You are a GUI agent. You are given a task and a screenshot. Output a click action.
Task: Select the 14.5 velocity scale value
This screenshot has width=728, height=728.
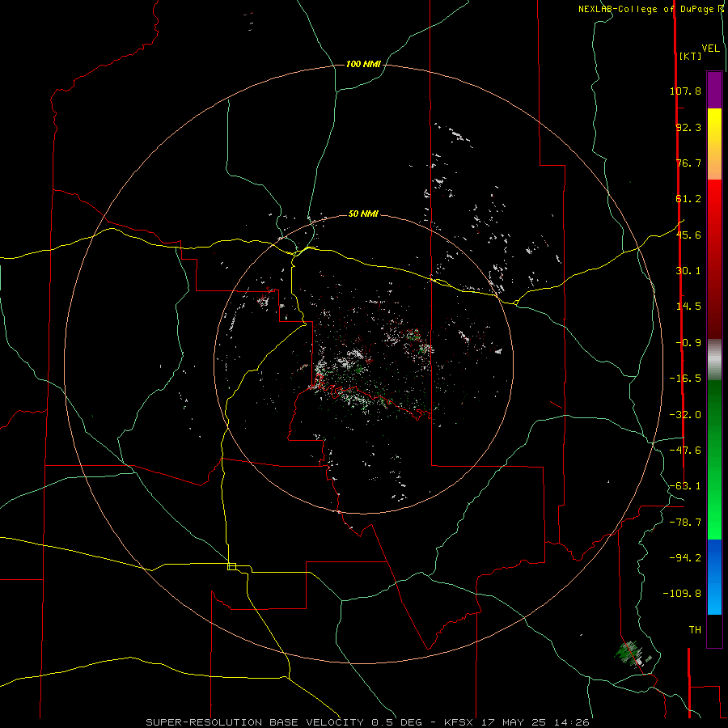click(x=688, y=307)
